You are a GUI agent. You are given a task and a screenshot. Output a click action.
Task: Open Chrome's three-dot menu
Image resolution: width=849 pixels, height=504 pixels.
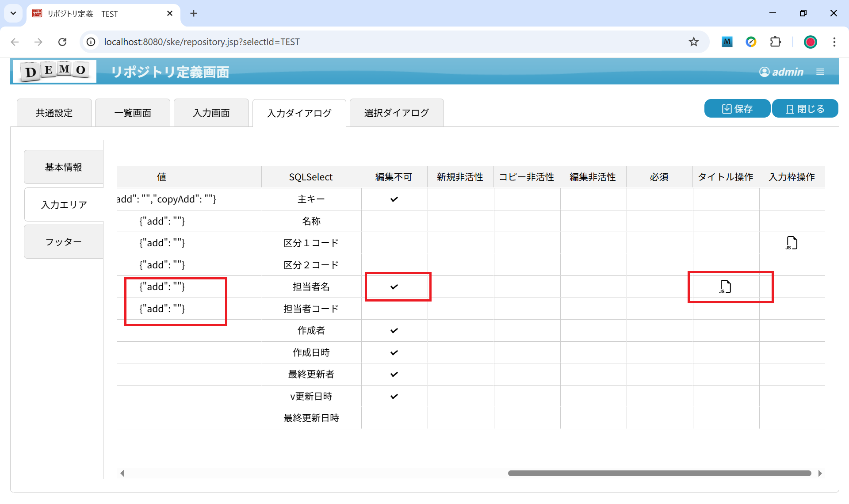[x=834, y=42]
